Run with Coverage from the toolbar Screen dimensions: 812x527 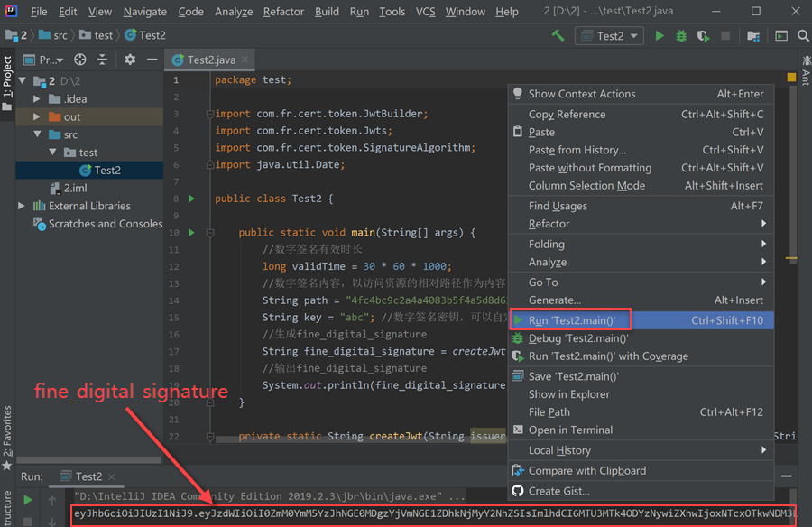pos(703,35)
